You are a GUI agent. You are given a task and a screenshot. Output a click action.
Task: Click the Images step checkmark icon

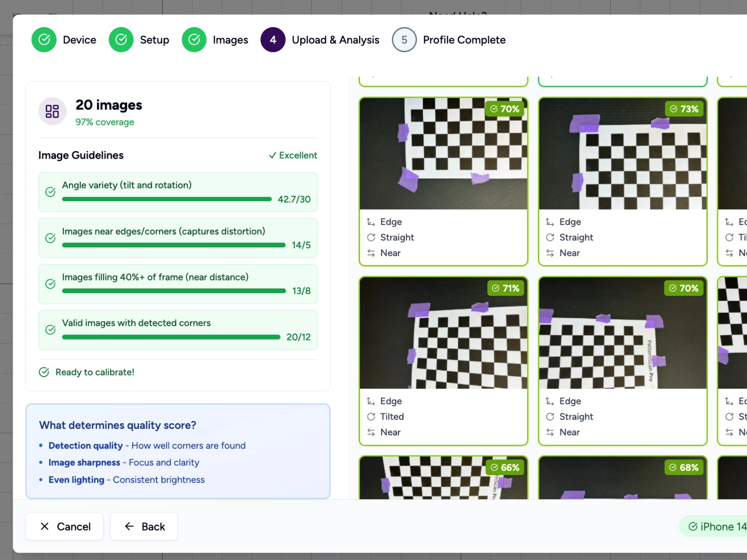[x=194, y=40]
